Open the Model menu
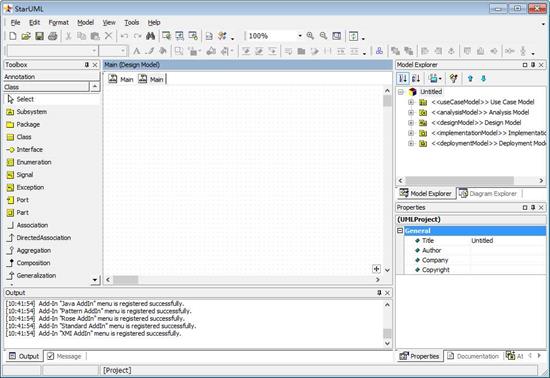Screen dimensions: 550x378 click(85, 22)
